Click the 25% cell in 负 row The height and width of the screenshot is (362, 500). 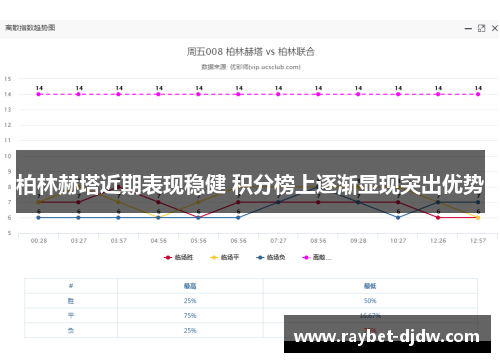(190, 331)
